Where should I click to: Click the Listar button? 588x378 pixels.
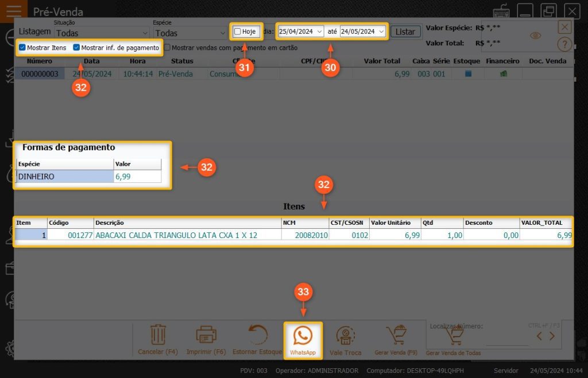[x=405, y=32]
